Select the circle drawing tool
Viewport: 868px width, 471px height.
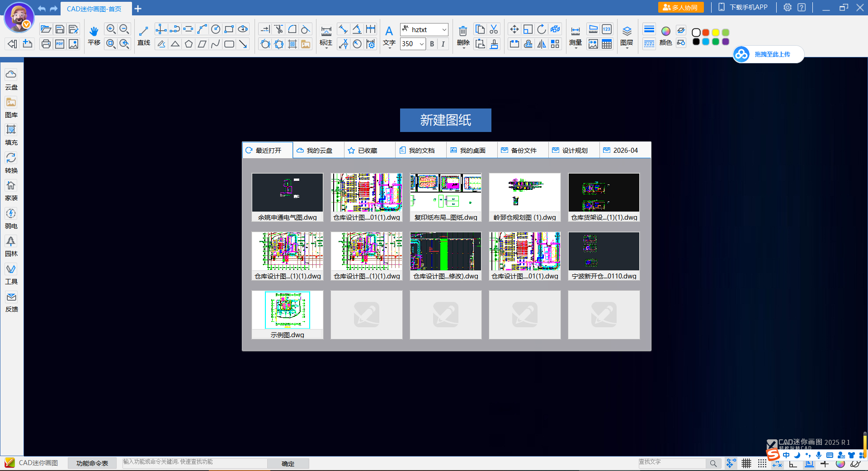click(x=216, y=29)
